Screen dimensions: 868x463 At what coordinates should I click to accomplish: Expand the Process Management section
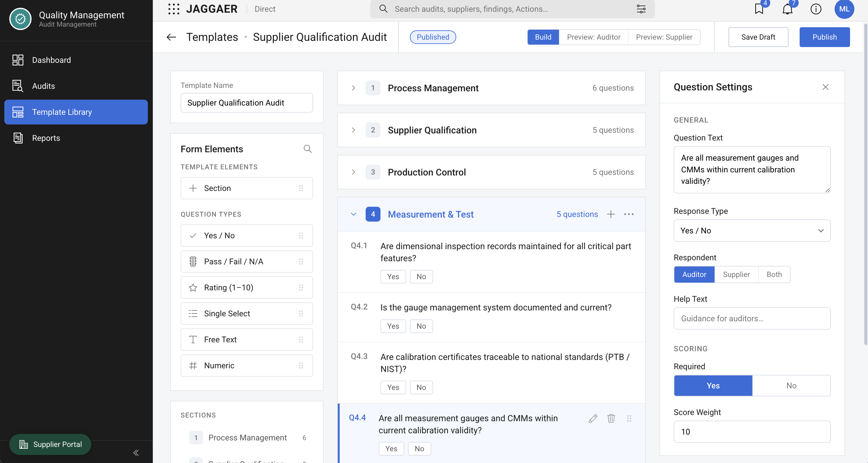(x=353, y=88)
